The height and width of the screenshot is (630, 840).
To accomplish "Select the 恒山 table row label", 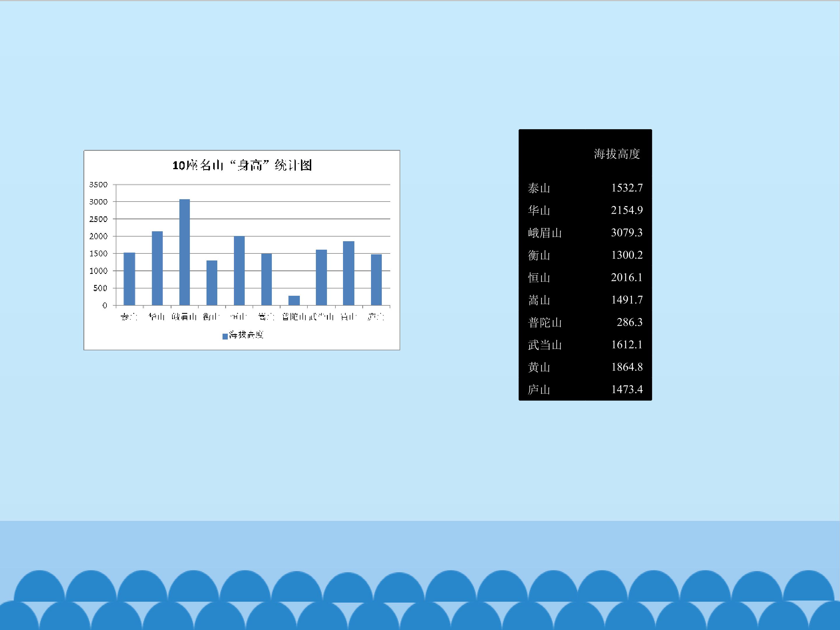I will [x=539, y=278].
